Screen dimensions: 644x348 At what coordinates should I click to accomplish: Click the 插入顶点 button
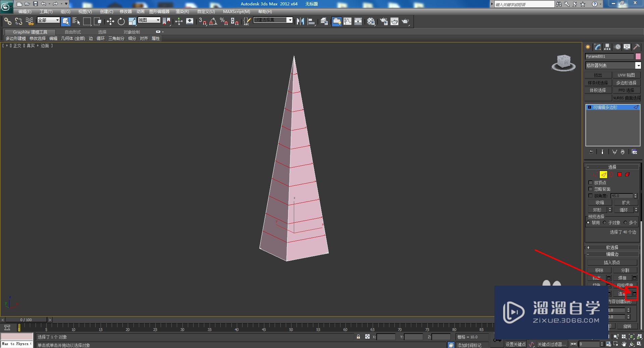click(x=612, y=263)
